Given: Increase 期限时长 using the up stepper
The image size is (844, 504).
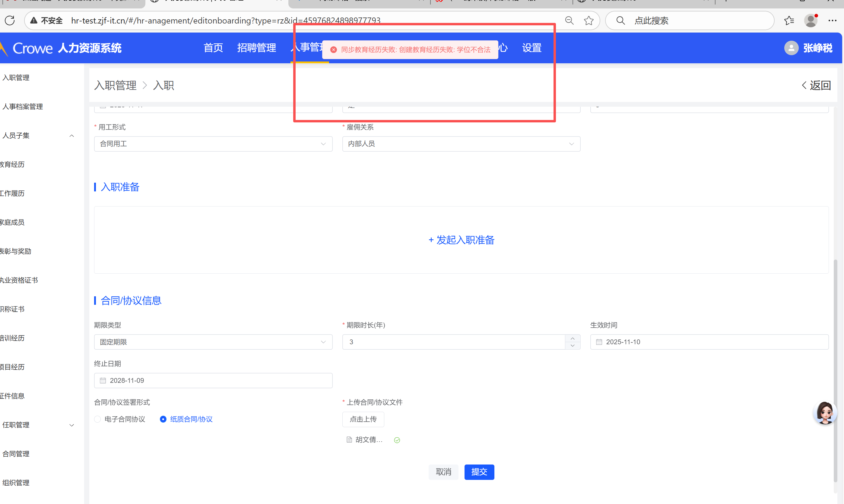Looking at the screenshot, I should 573,338.
